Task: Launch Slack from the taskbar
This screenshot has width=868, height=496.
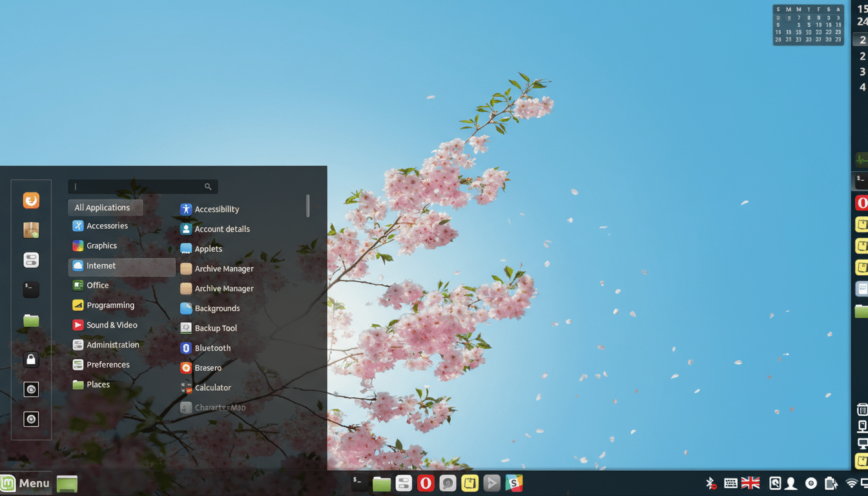Action: 514,482
